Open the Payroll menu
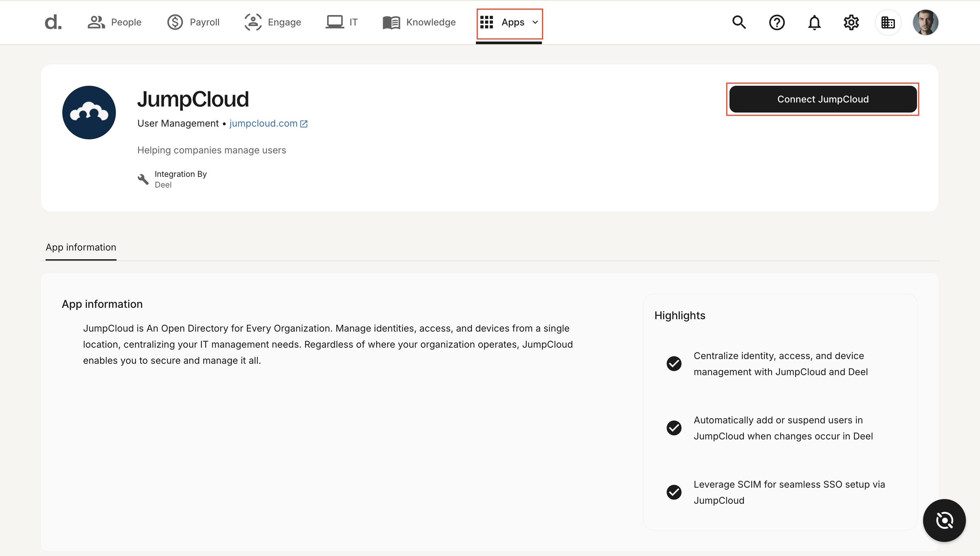980x556 pixels. tap(193, 22)
